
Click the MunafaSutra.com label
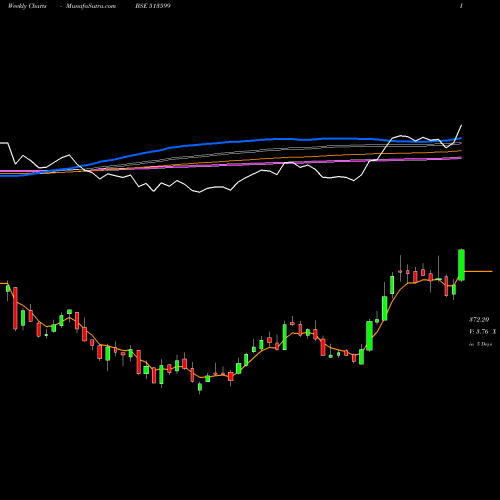click(91, 6)
